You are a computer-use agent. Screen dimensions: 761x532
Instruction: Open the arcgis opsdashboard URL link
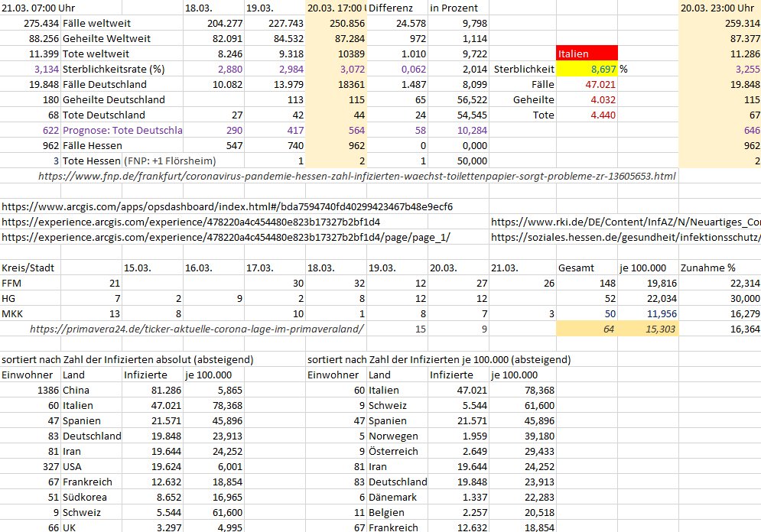[227, 206]
